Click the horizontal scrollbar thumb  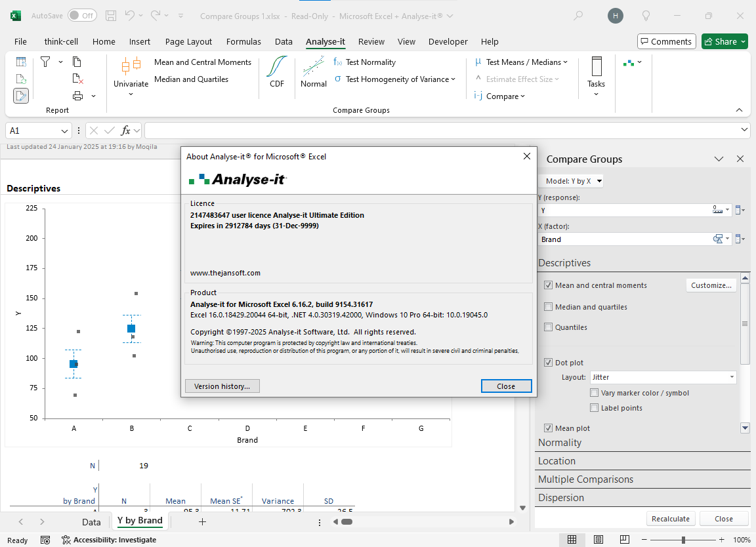(x=346, y=521)
